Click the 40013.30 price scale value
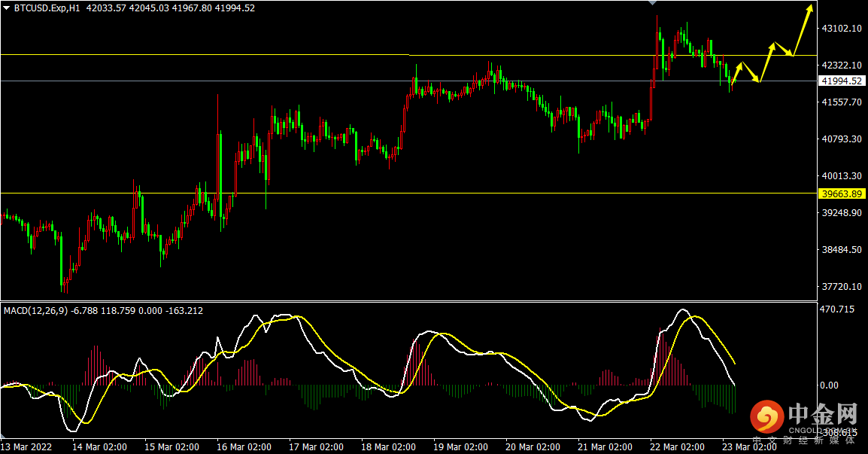Image resolution: width=868 pixels, height=454 pixels. [842, 175]
